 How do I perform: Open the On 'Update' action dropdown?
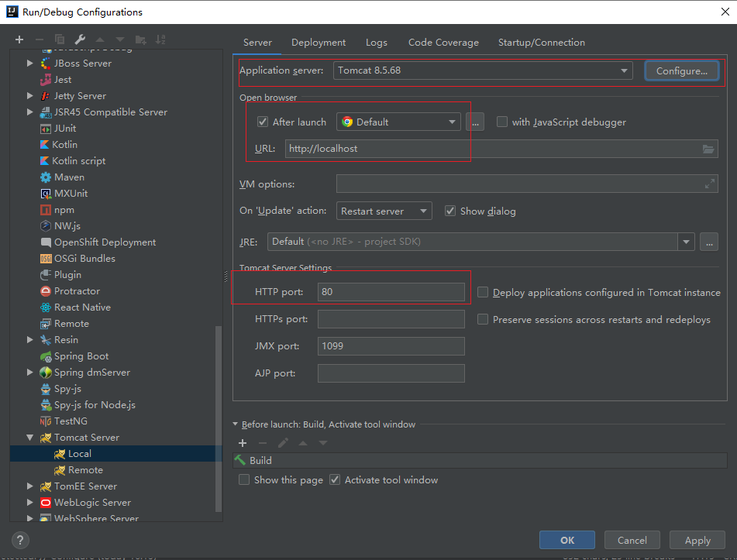tap(384, 211)
